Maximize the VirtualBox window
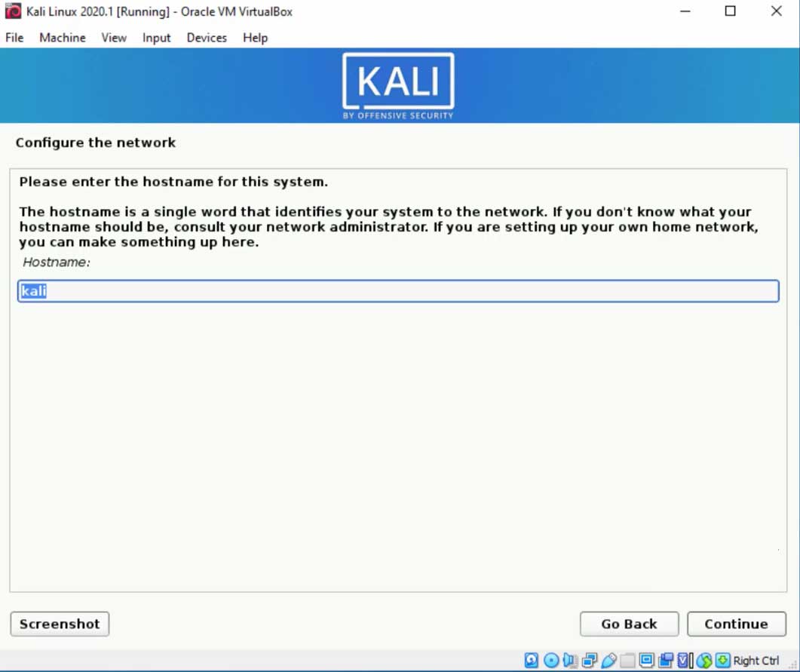 (730, 11)
